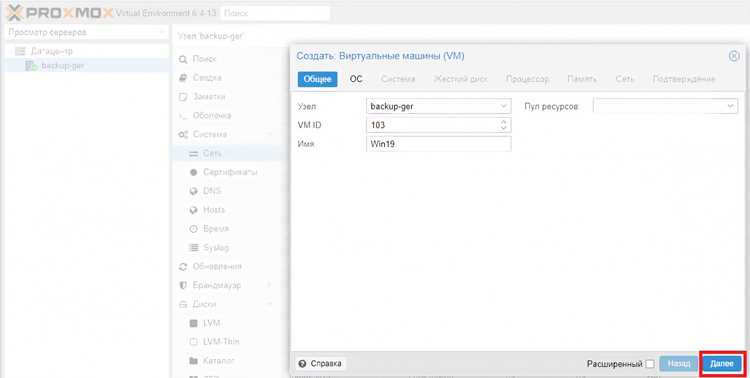Enable the Расширенный checkbox

(x=650, y=364)
